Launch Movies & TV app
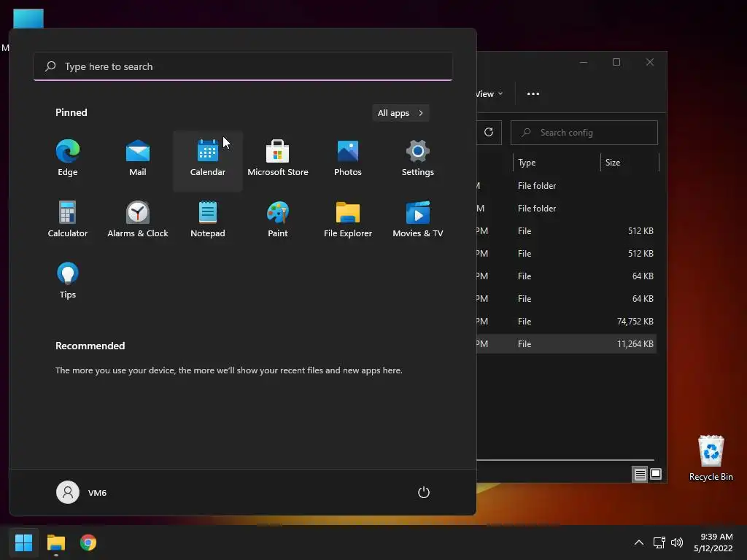 tap(418, 220)
